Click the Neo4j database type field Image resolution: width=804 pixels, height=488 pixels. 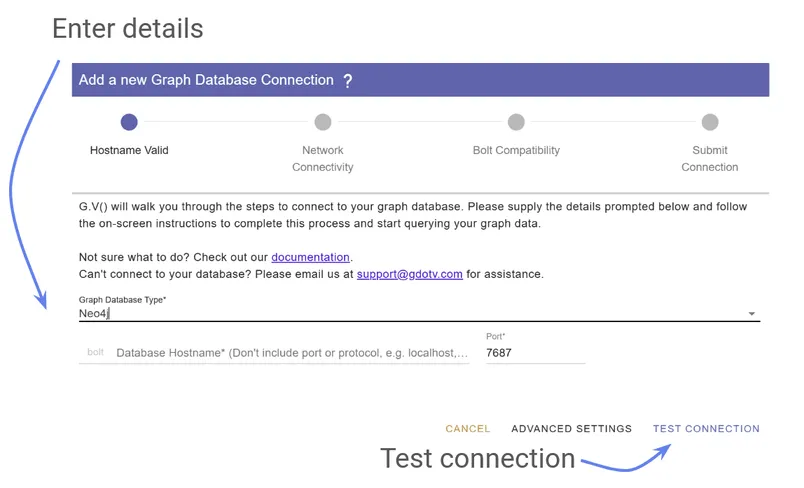point(419,313)
